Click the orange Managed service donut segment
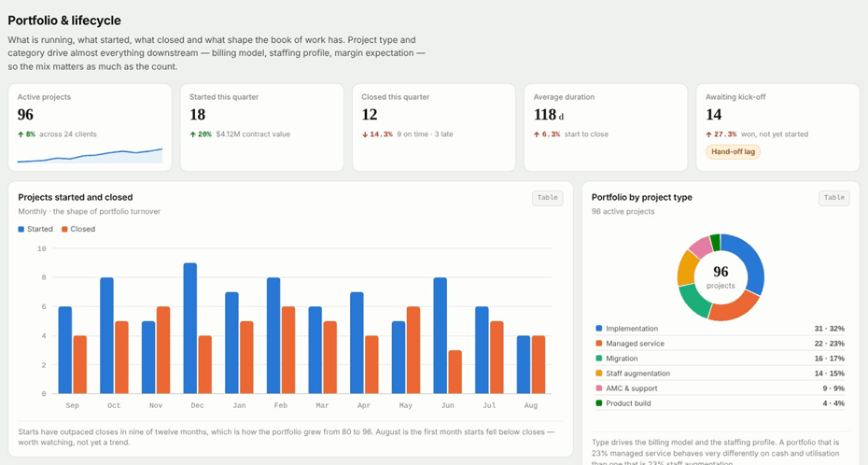The height and width of the screenshot is (465, 868). [735, 308]
